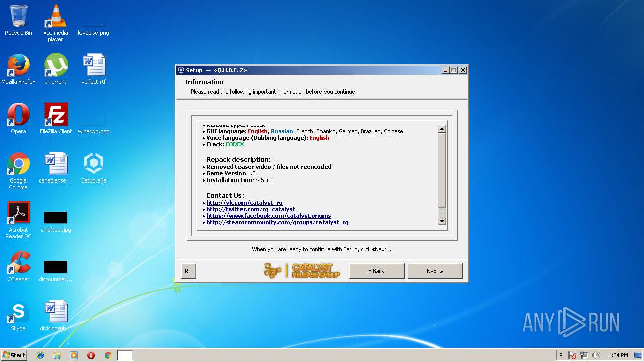Select the divisionsub... Word document icon
This screenshot has width=644, height=362.
click(55, 316)
